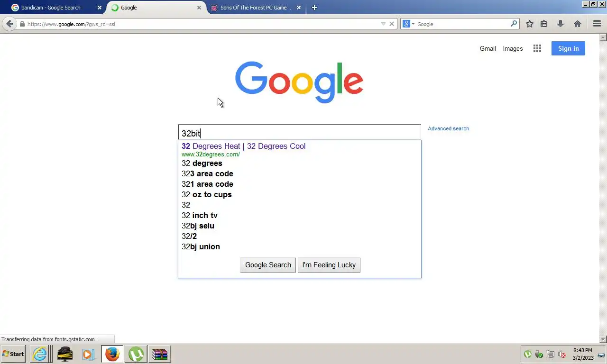The image size is (607, 364).
Task: Click the Google search input field
Action: (299, 133)
